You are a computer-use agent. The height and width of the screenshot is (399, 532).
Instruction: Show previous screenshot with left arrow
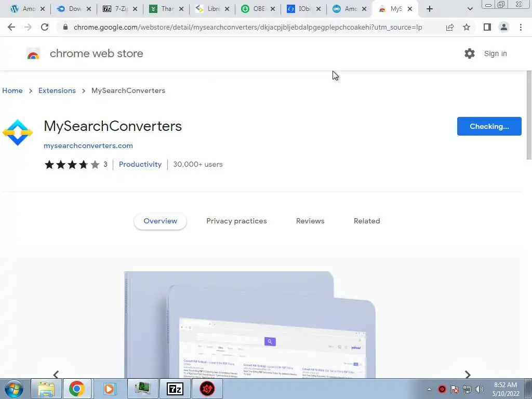(56, 374)
